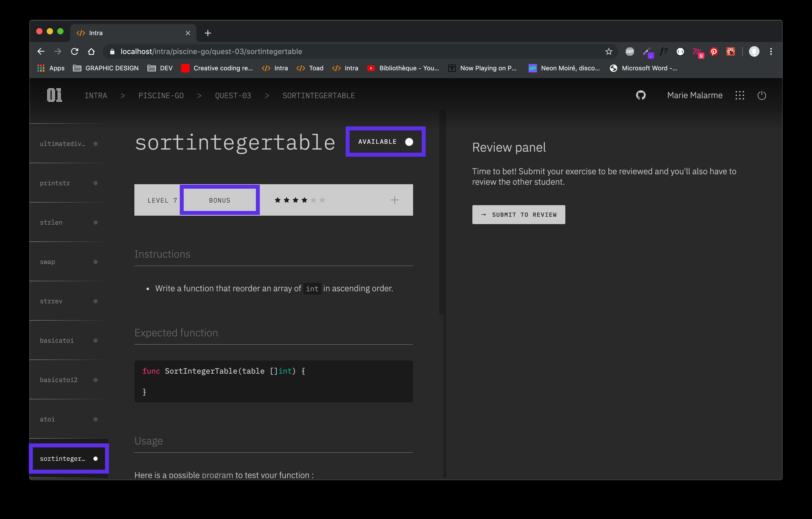Click the SUBMIT TO REVIEW button

click(518, 214)
